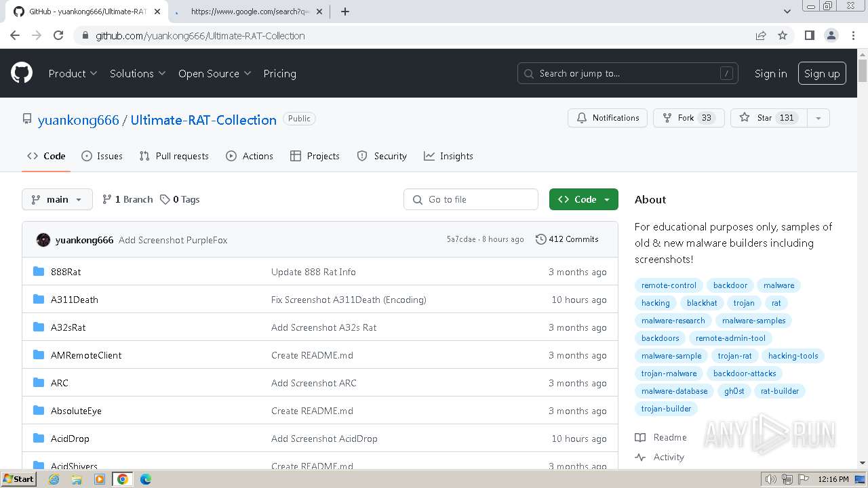Screen dimensions: 868x488
Task: Click the GitHub Octocat logo
Action: [x=22, y=73]
